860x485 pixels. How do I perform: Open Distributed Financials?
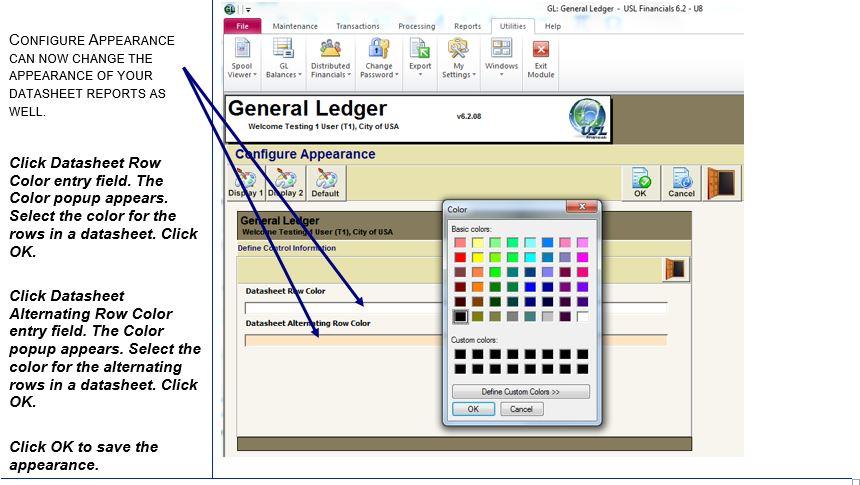[x=330, y=58]
